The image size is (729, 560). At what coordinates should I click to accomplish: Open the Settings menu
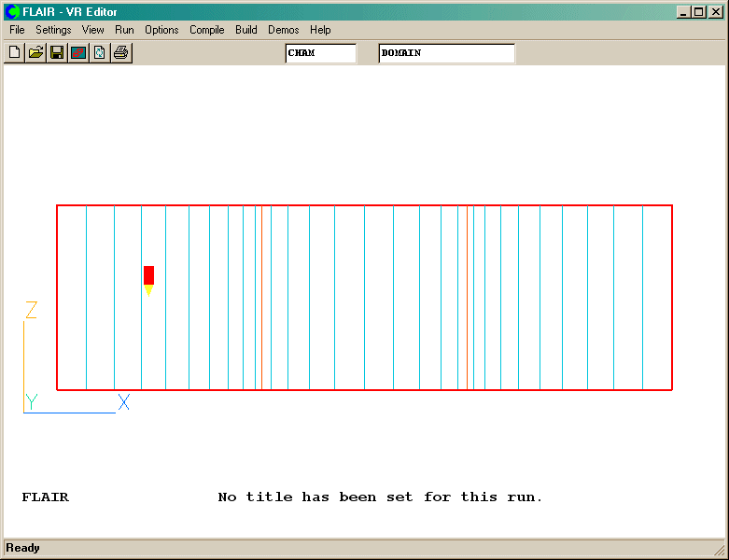click(53, 30)
